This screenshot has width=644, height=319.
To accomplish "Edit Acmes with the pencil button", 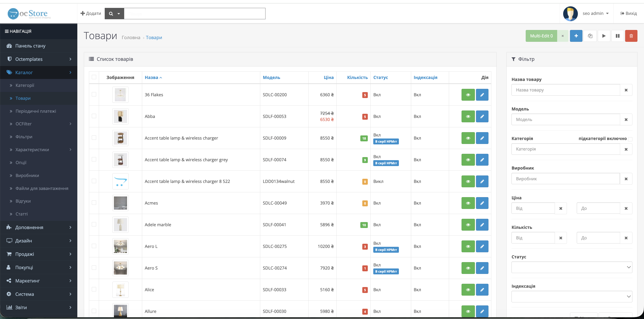I will click(x=482, y=203).
